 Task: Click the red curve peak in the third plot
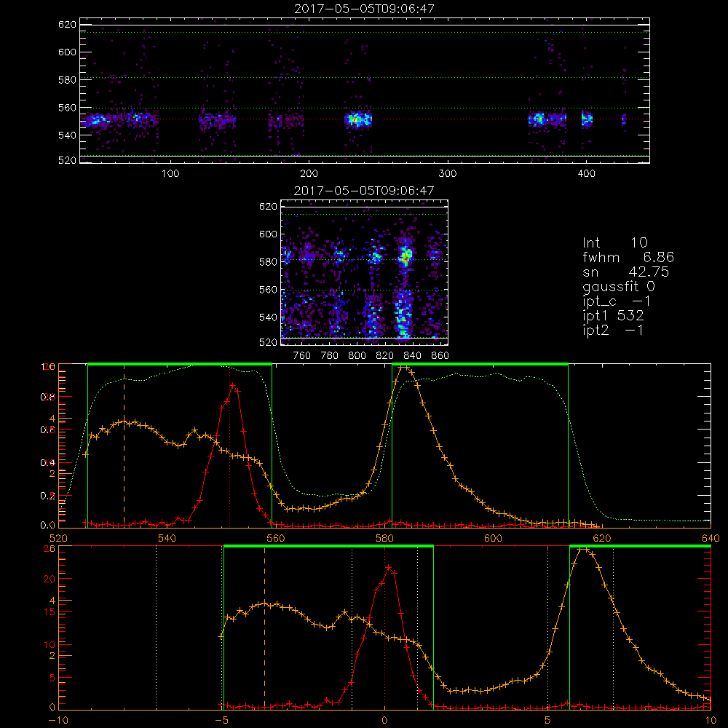[233, 385]
